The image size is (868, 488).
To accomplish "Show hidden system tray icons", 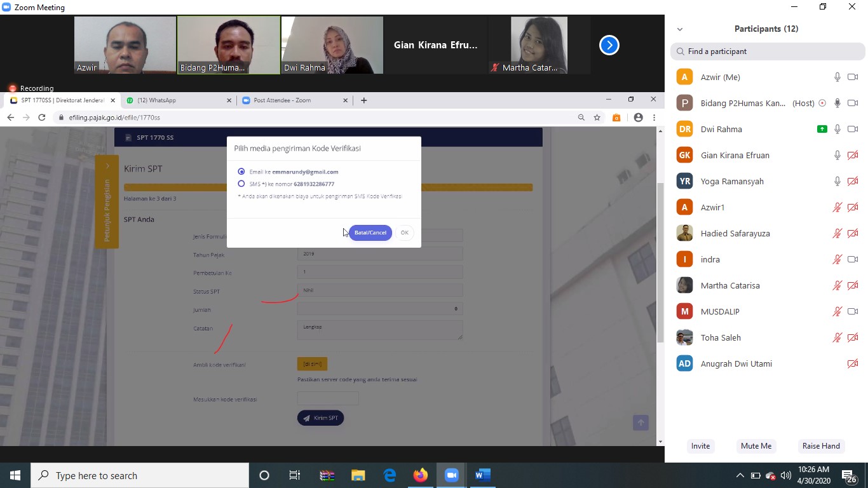I will 740,475.
